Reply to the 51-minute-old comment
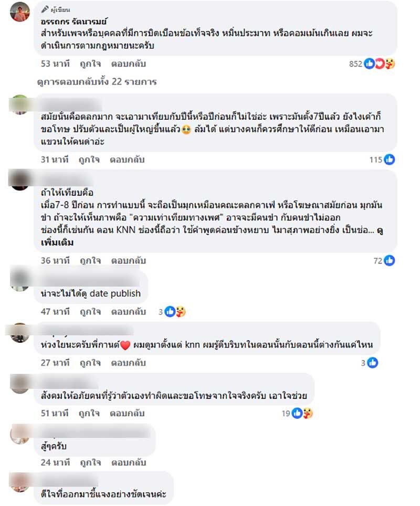The image size is (420, 506). pyautogui.click(x=127, y=414)
